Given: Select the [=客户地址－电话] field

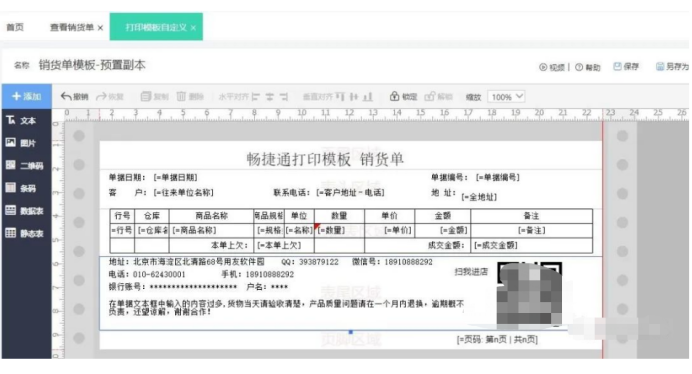Looking at the screenshot, I should tap(350, 193).
